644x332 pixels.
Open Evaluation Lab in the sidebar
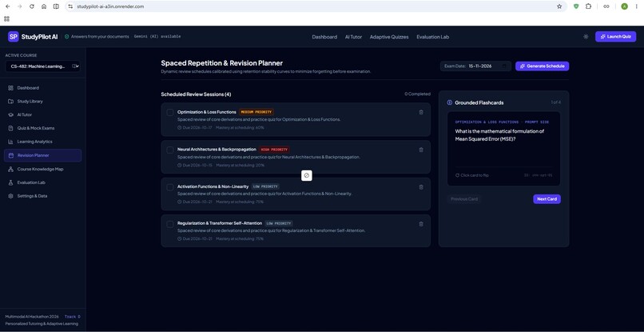coord(42,182)
